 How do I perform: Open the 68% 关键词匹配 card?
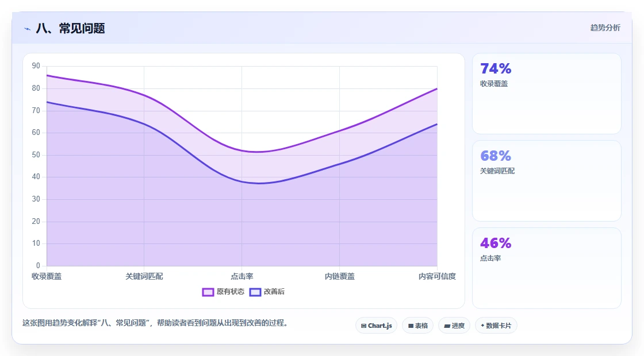coord(547,181)
